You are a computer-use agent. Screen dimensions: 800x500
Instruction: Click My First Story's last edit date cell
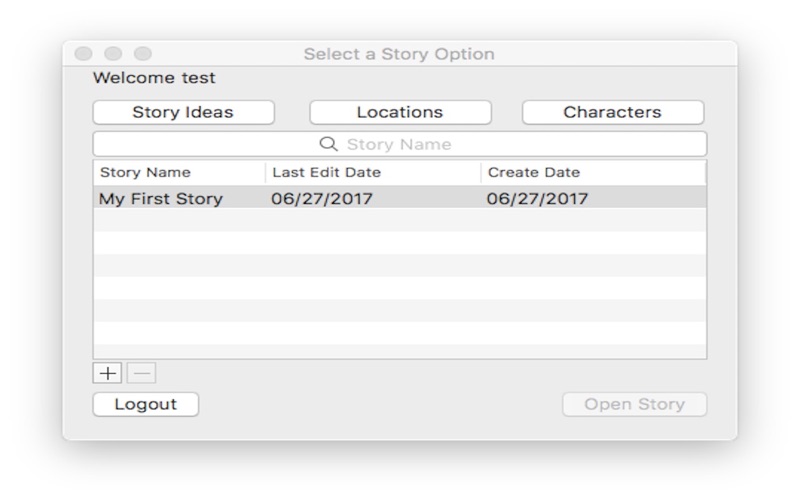(321, 198)
